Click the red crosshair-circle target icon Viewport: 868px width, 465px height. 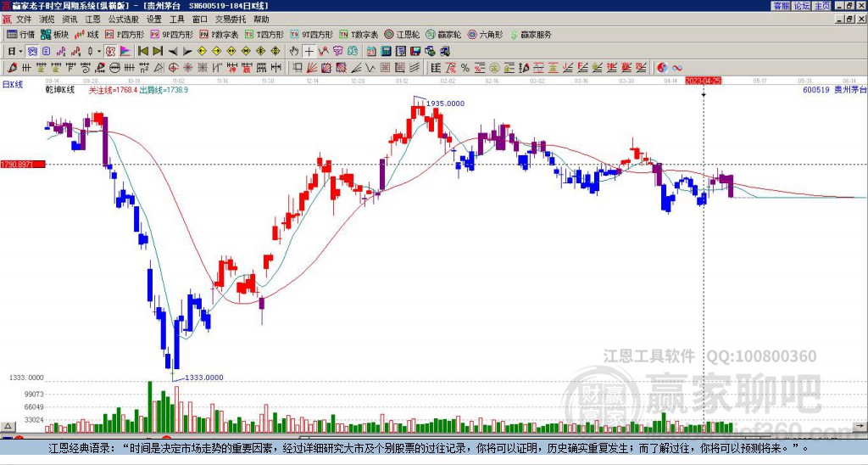[173, 68]
